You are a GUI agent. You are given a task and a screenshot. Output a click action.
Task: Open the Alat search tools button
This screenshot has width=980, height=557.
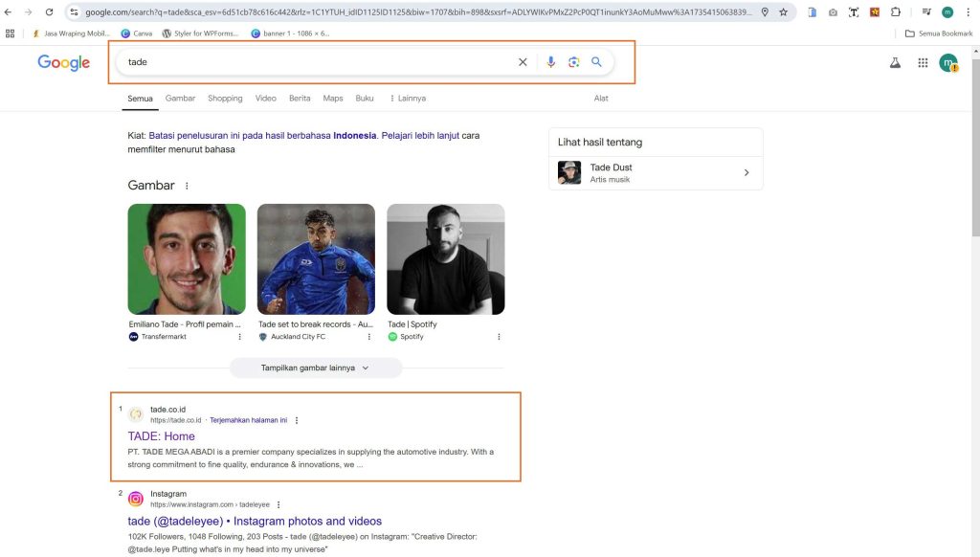coord(601,99)
